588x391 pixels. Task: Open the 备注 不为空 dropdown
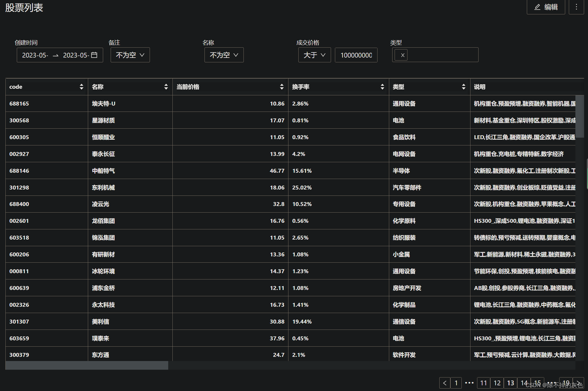130,55
